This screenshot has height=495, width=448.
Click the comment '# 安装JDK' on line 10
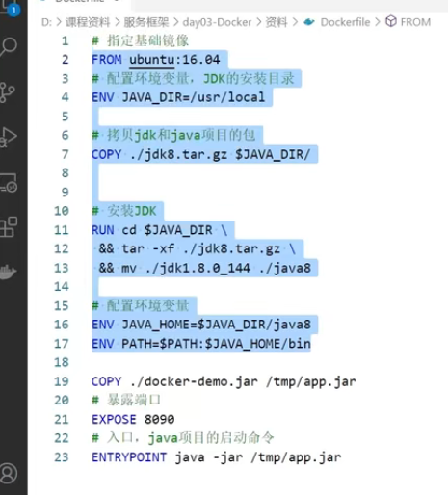124,211
